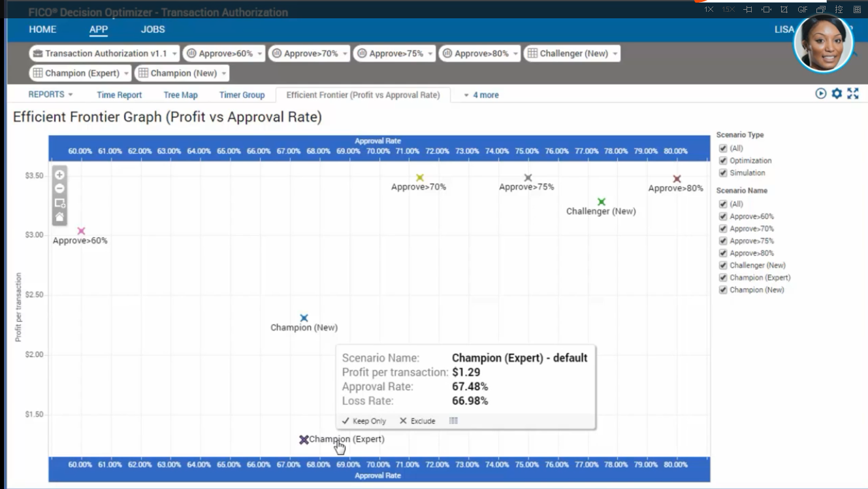Click the stacked windows recorder icon
Image resolution: width=868 pixels, height=489 pixels.
[821, 10]
